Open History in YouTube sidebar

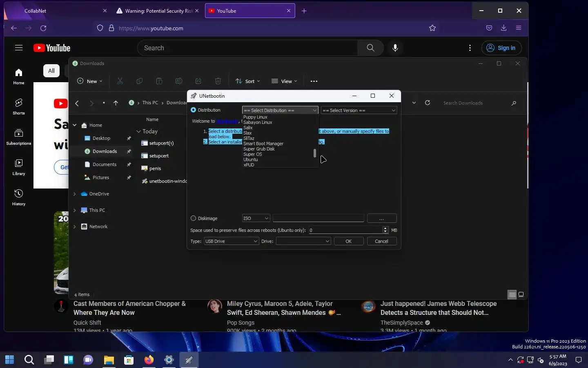point(19,197)
